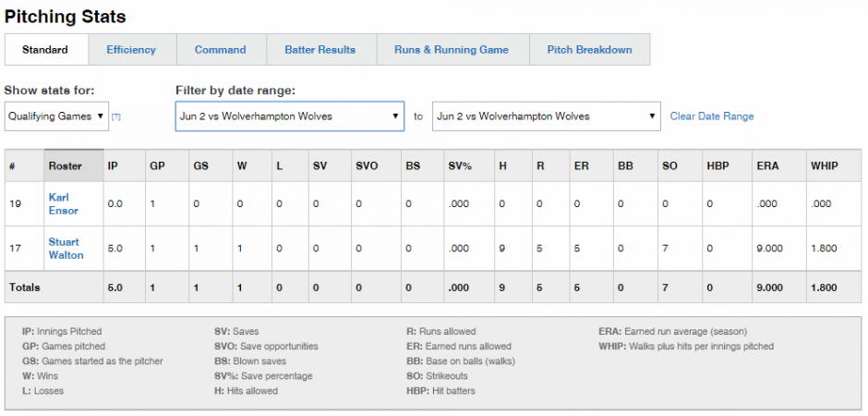This screenshot has width=868, height=416.
Task: Click the Pitching Stats heading
Action: click(x=66, y=17)
